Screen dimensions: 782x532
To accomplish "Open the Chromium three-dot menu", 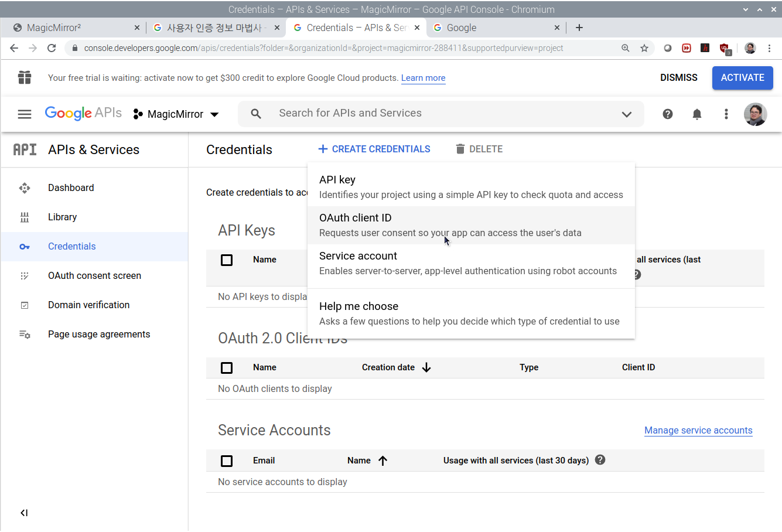I will coord(770,48).
